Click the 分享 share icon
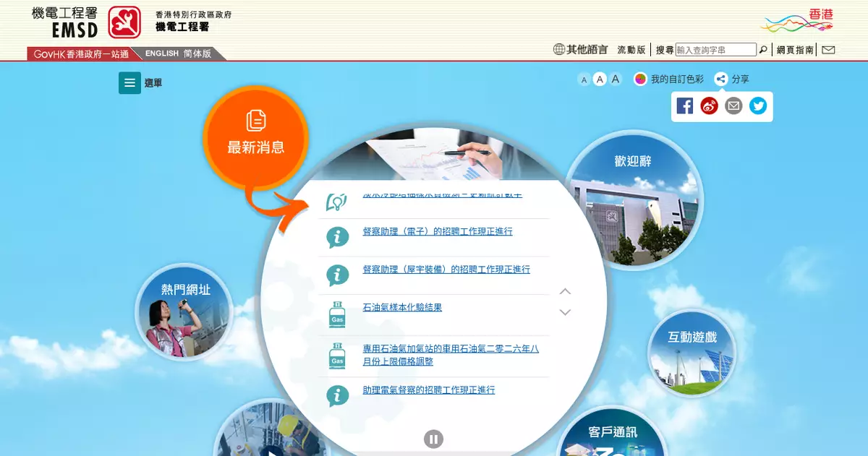Viewport: 868px width, 456px height. tap(720, 79)
